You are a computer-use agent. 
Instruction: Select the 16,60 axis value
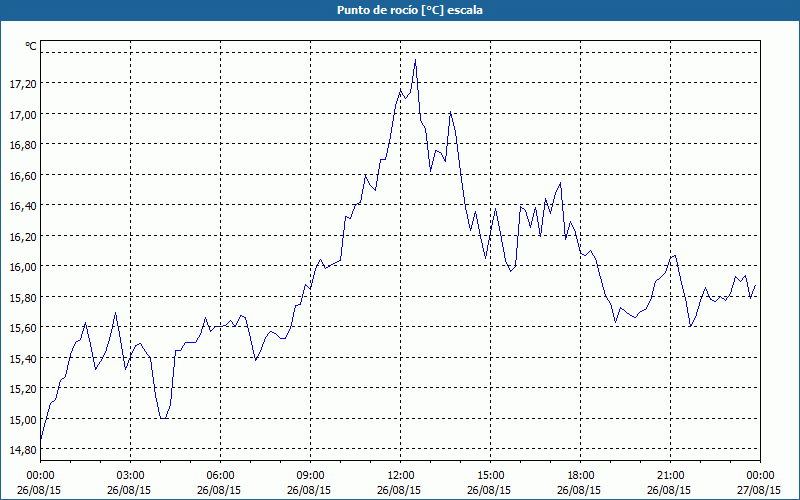tap(23, 176)
